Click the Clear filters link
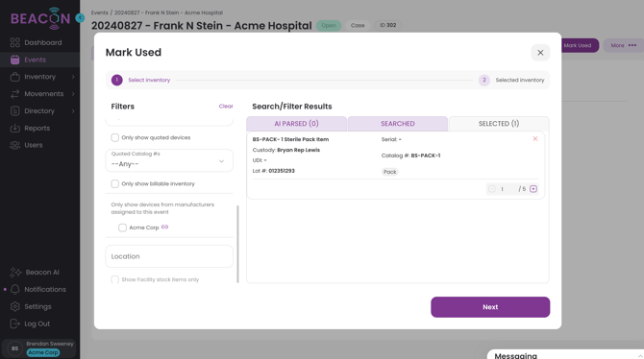 click(226, 107)
